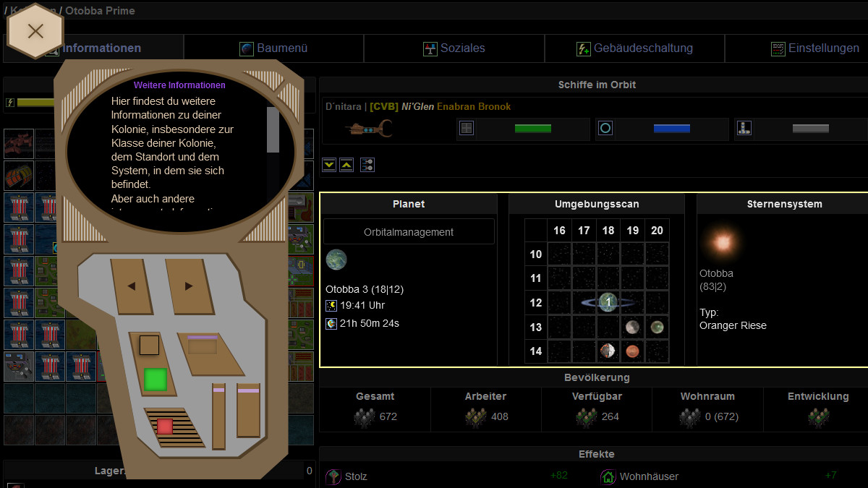Open the Gebäudeschaltung tab
This screenshot has width=868, height=488.
pos(634,48)
